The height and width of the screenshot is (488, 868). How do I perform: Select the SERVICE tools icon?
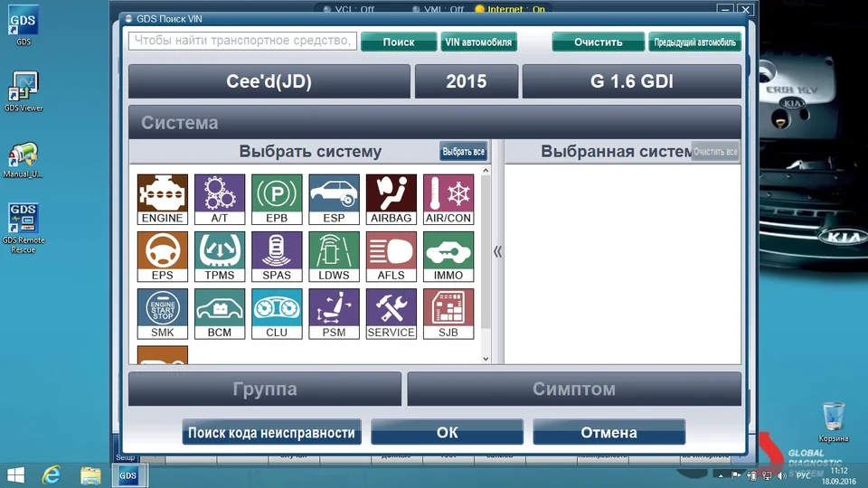tap(391, 314)
